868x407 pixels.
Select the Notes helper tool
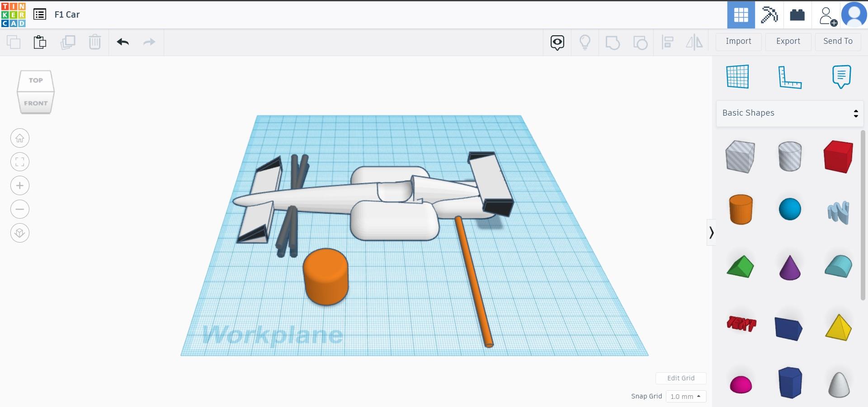[x=841, y=77]
